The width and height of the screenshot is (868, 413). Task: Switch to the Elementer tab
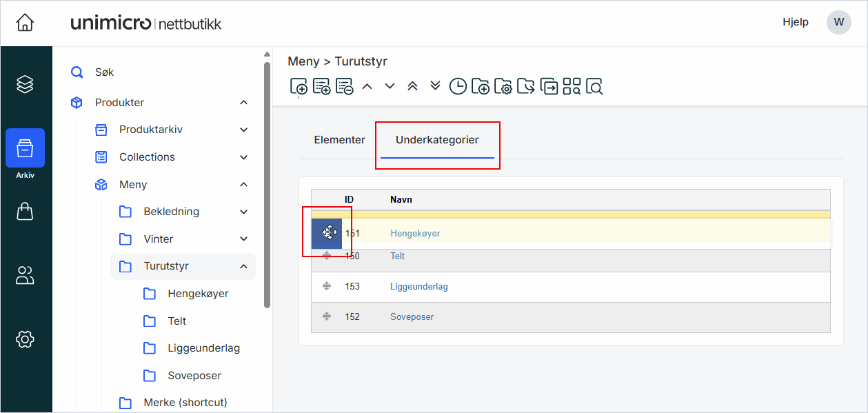click(x=339, y=140)
